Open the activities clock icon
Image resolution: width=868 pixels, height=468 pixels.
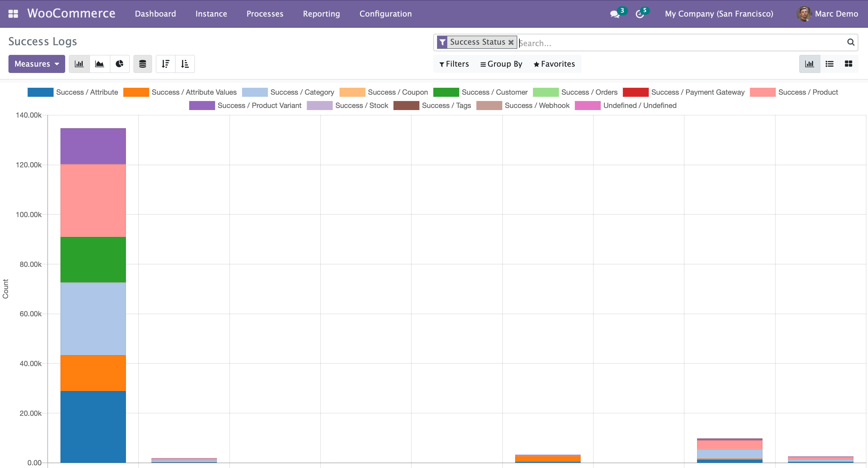pos(640,14)
